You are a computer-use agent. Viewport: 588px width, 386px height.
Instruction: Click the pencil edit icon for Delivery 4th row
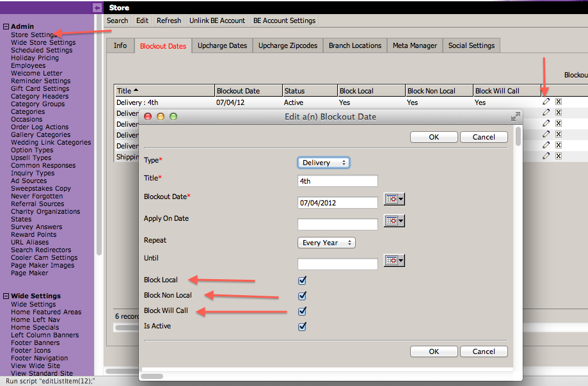pyautogui.click(x=546, y=102)
